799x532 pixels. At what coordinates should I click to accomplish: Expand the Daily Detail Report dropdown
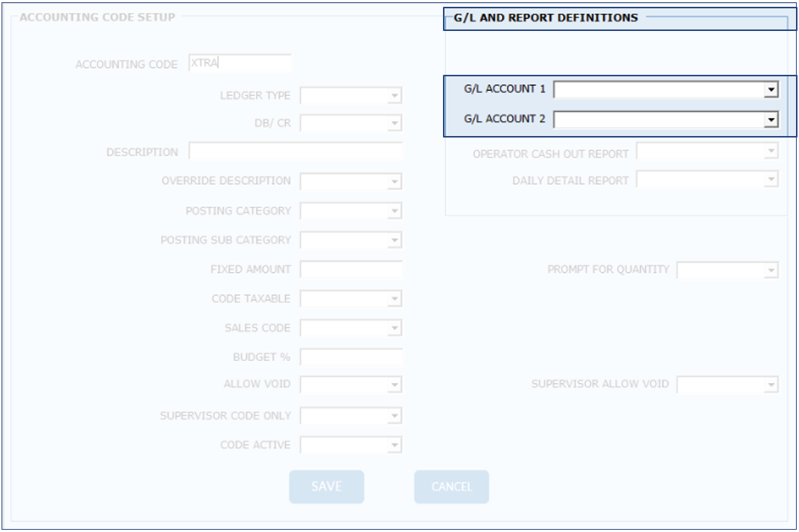(770, 180)
